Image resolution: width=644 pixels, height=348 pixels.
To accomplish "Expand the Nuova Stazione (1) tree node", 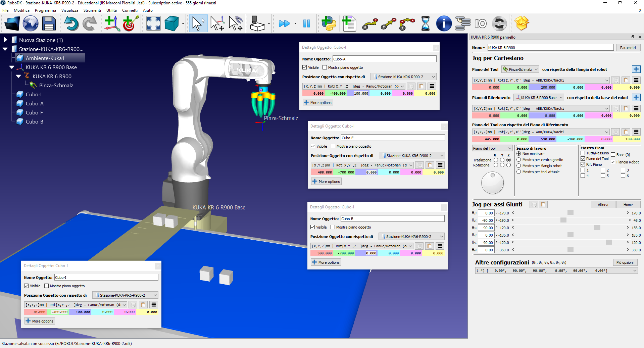I will pyautogui.click(x=5, y=40).
